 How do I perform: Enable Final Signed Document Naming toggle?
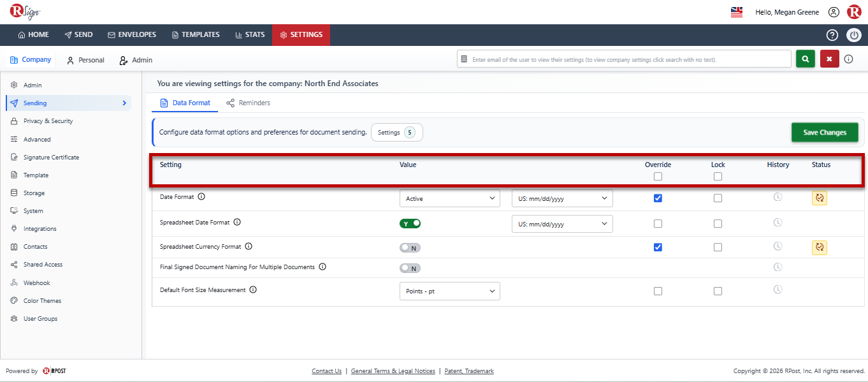(410, 268)
